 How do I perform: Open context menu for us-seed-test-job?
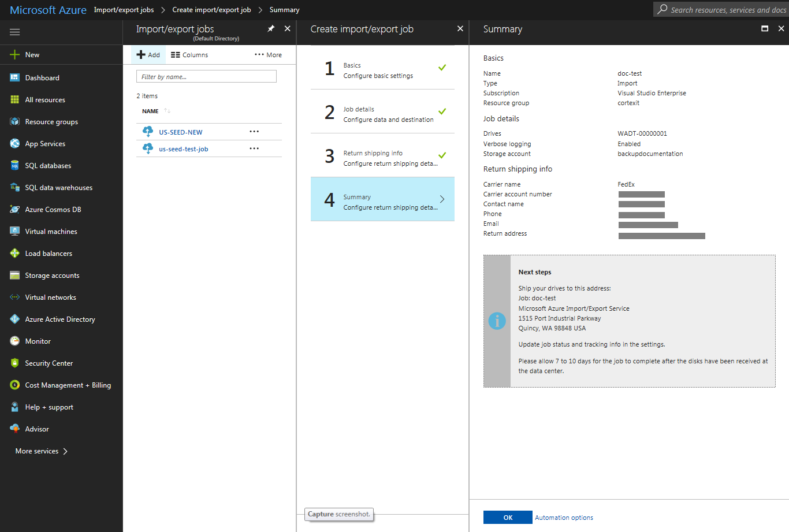254,148
